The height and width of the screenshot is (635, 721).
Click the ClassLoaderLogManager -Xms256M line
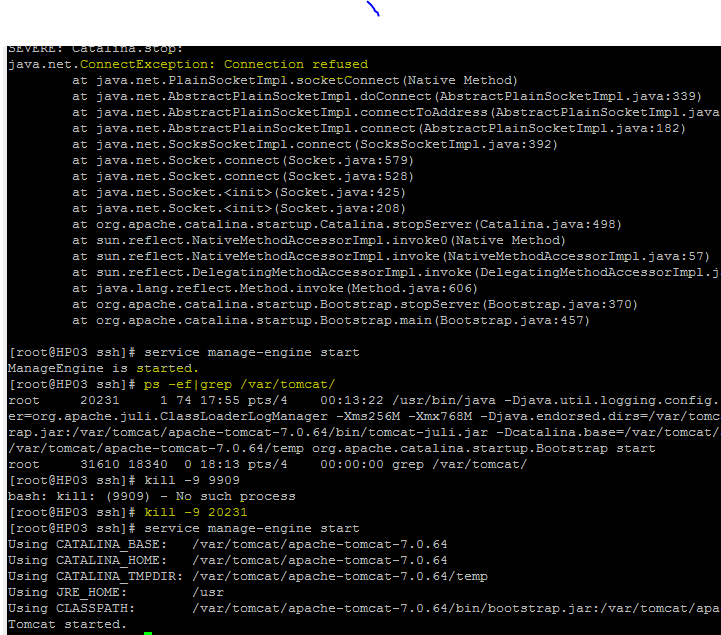coord(364,417)
